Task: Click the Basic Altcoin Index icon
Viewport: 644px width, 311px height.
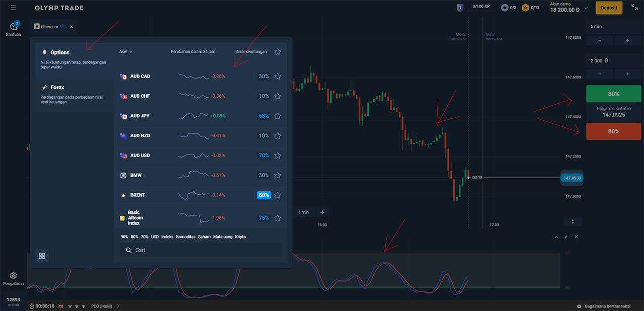Action: coord(122,218)
